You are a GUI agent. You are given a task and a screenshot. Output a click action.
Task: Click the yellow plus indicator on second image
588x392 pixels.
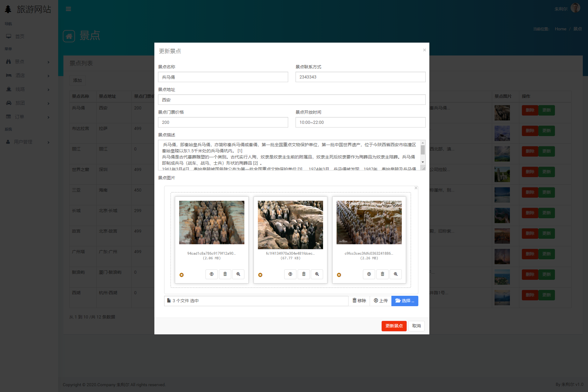(260, 275)
